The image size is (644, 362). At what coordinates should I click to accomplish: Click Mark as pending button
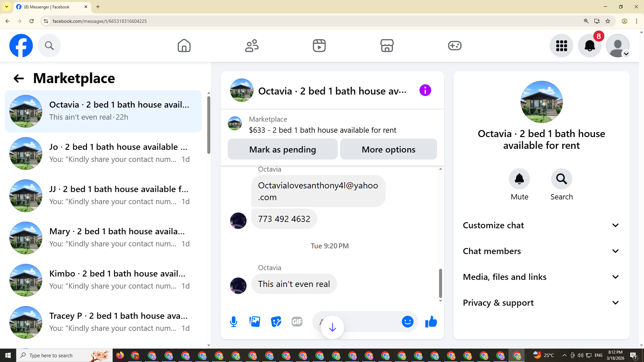282,149
